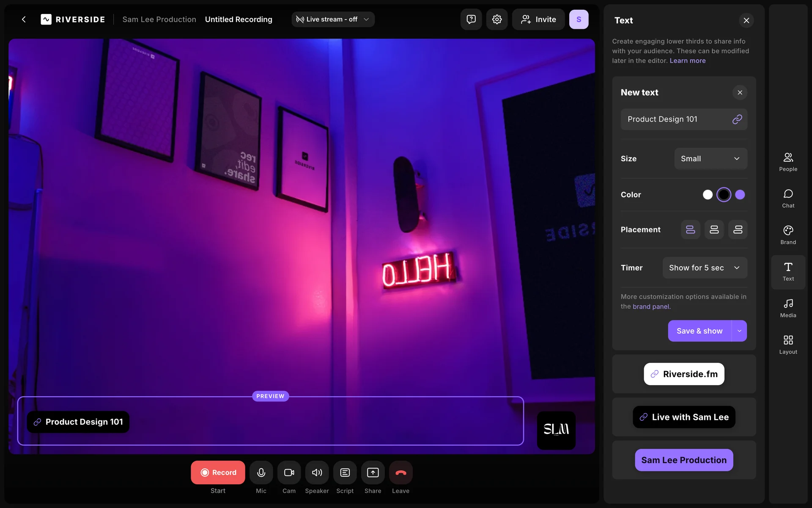This screenshot has height=508, width=812.
Task: Switch to the Brand sidebar tab
Action: (788, 235)
